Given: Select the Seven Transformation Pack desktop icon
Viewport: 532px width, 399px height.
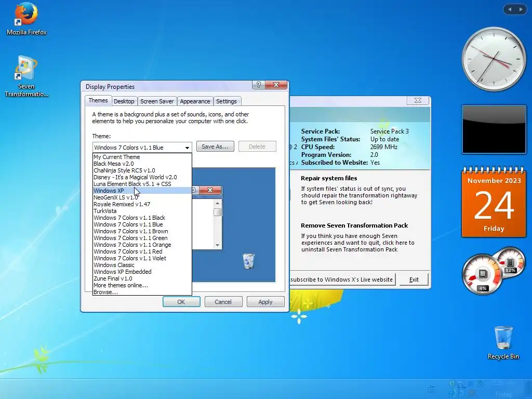Looking at the screenshot, I should click(x=26, y=76).
